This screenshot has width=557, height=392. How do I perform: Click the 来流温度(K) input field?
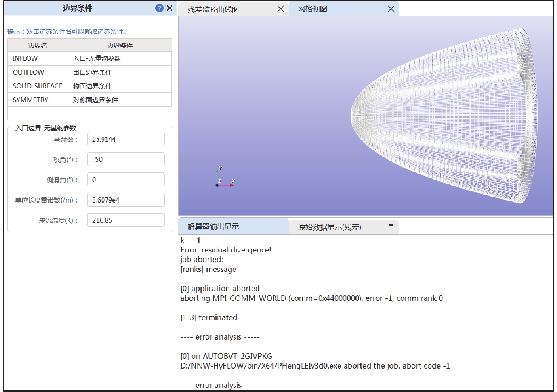pos(126,220)
